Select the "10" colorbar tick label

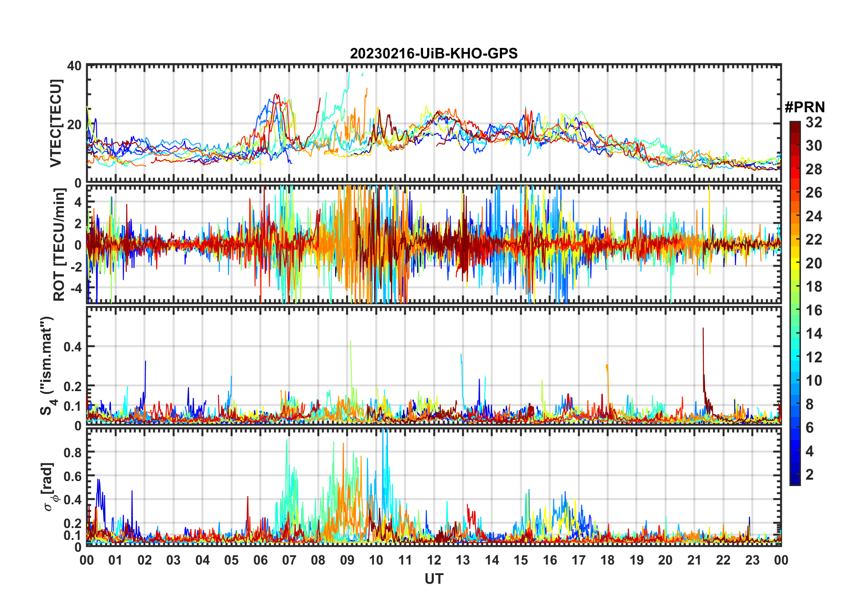pyautogui.click(x=814, y=381)
